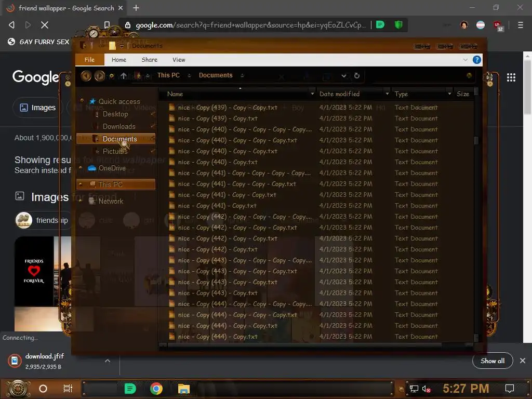532x399 pixels.
Task: Open Images filter on Google search
Action: tap(37, 108)
